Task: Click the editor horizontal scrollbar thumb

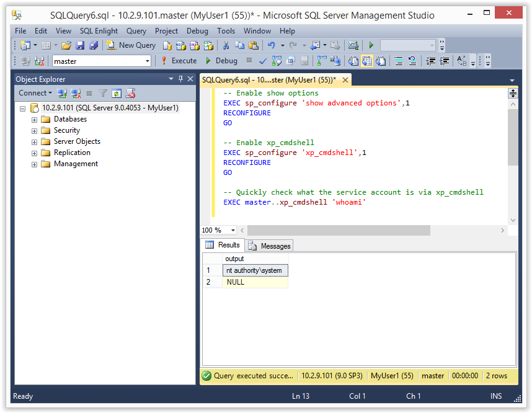Action: (x=339, y=230)
